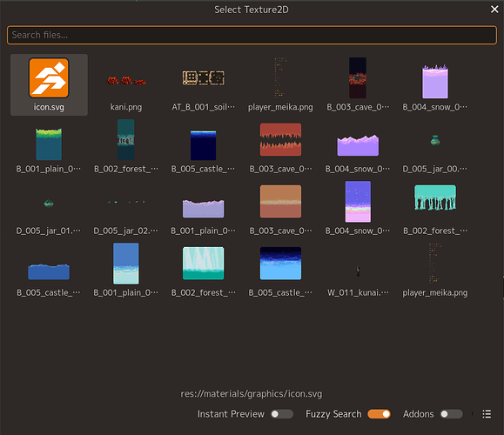Screen dimensions: 504x435
Task: Pick player_meika.png in the top row
Action: 280,84
